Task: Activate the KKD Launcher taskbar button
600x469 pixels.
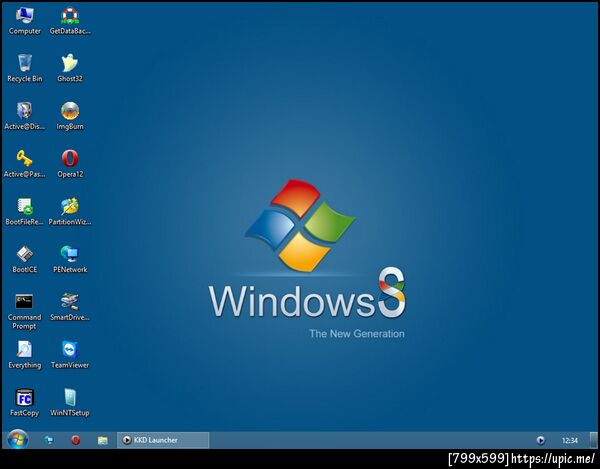Action: (x=163, y=440)
